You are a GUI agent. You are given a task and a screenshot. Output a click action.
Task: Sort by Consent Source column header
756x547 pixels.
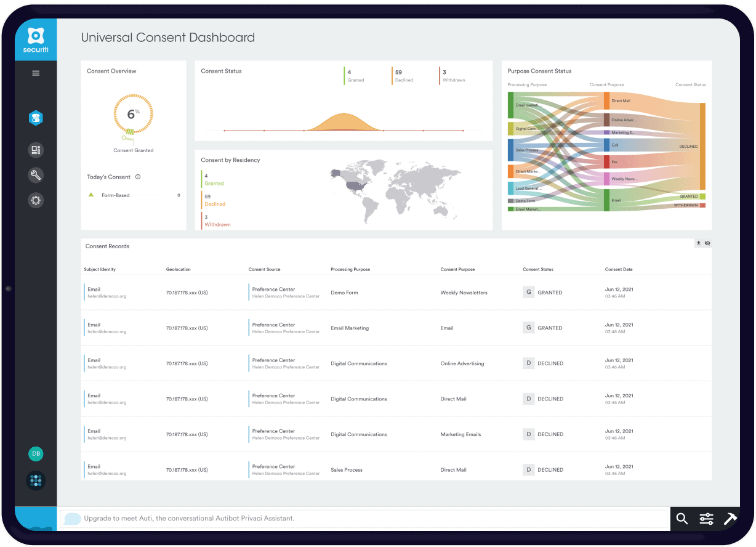pos(265,269)
